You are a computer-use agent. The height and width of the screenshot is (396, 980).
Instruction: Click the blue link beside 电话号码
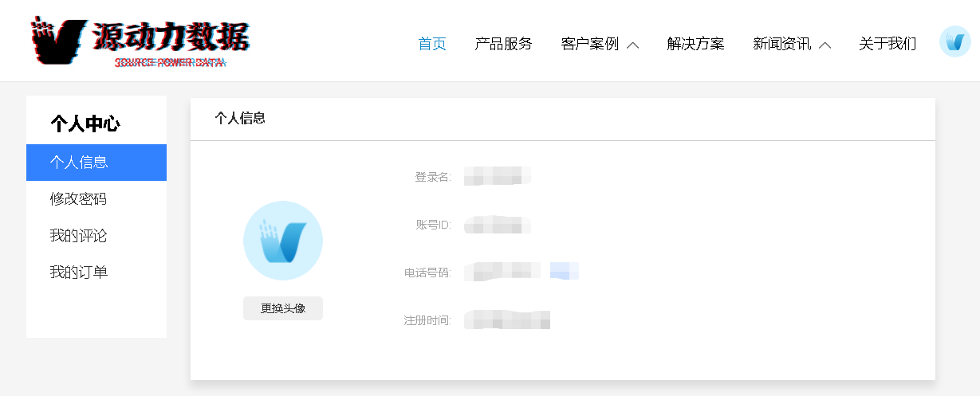(565, 271)
